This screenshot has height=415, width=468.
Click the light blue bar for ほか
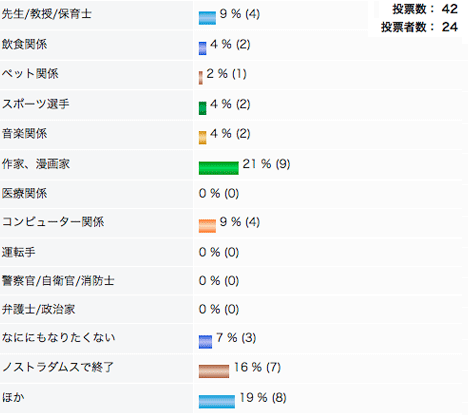pos(217,401)
